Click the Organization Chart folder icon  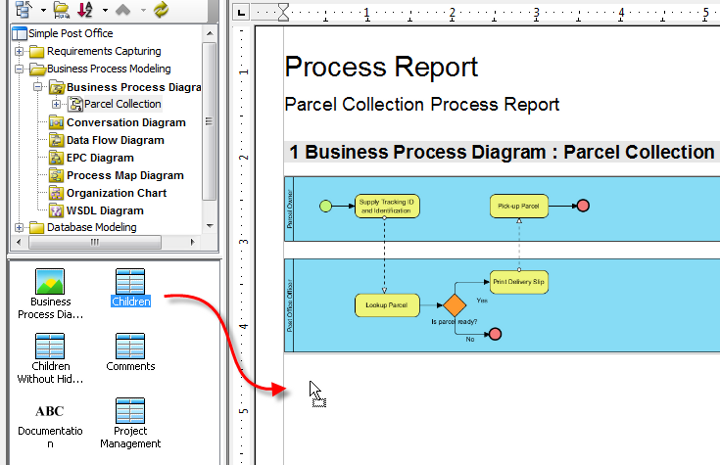[56, 193]
